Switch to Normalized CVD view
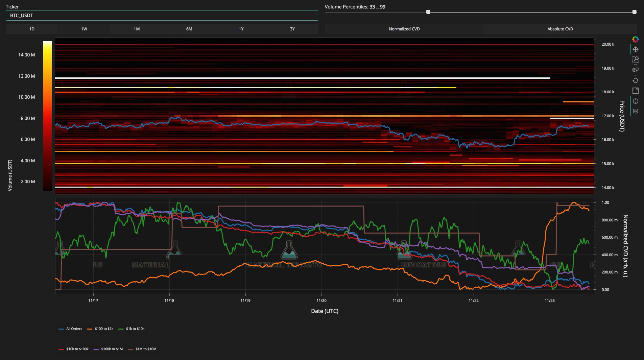 pos(404,29)
